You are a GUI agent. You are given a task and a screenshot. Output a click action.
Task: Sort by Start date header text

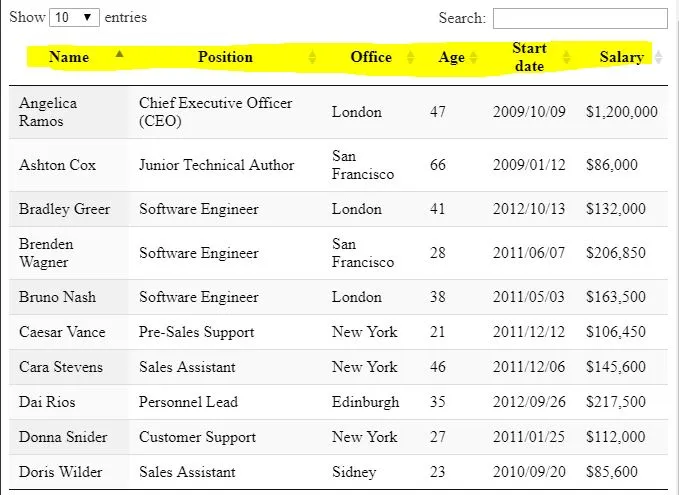529,57
